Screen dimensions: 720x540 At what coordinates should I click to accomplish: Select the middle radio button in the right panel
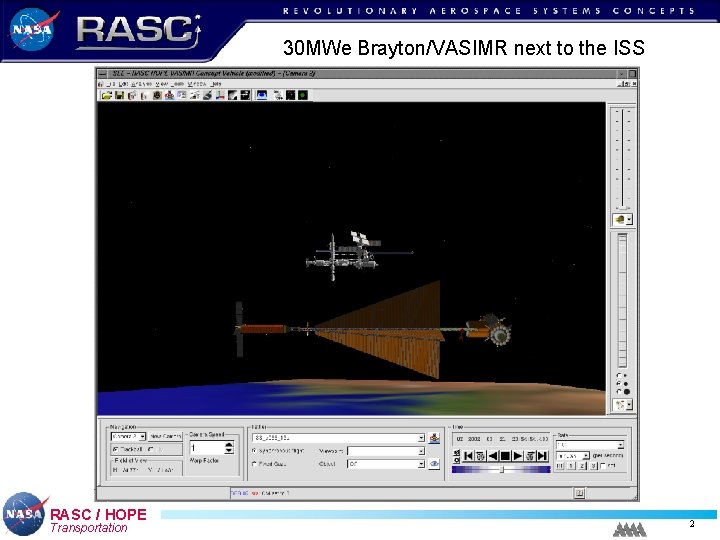pyautogui.click(x=619, y=383)
